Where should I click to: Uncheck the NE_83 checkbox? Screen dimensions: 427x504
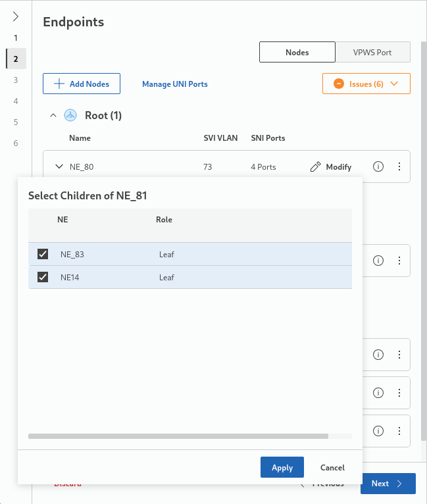point(43,254)
